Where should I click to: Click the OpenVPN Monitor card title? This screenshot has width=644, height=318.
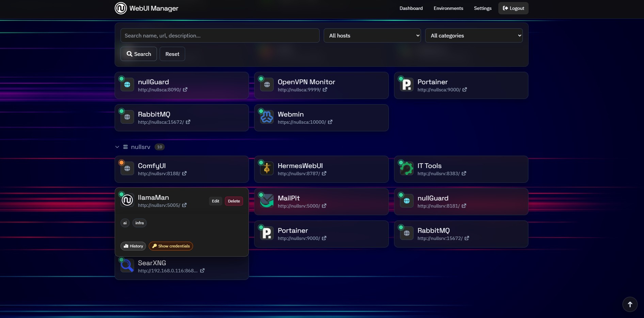pyautogui.click(x=306, y=82)
